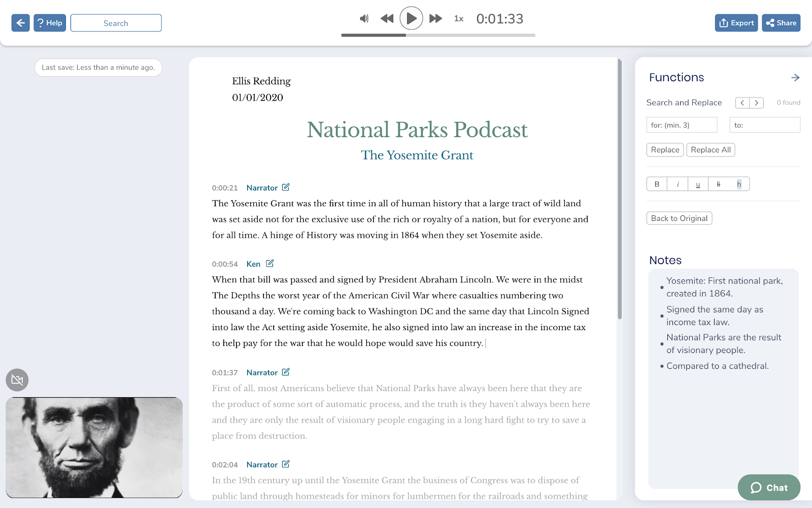This screenshot has height=508, width=812.
Task: Edit speaker Narrator at 0:00:21
Action: (286, 187)
